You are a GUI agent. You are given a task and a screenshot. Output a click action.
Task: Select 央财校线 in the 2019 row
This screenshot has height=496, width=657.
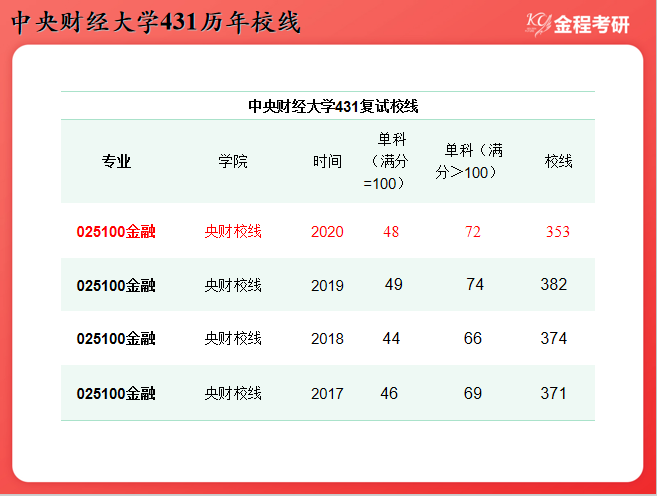coord(233,286)
